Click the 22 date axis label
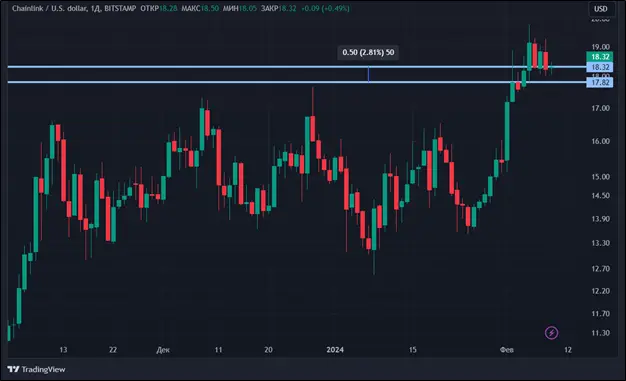Screen dimensions: 626x381 [x=113, y=350]
